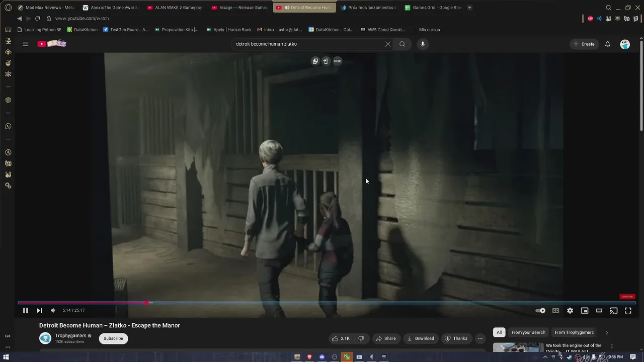
Task: Share the video
Action: click(386, 338)
